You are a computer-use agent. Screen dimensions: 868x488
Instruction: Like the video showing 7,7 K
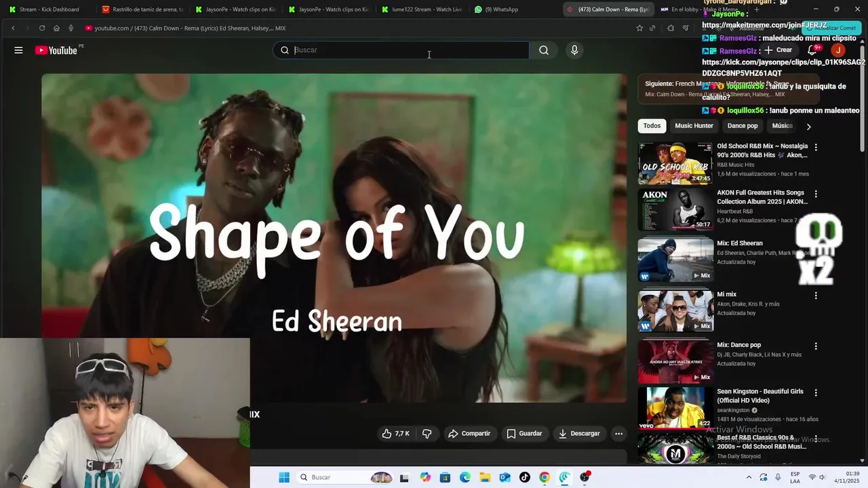pos(395,434)
